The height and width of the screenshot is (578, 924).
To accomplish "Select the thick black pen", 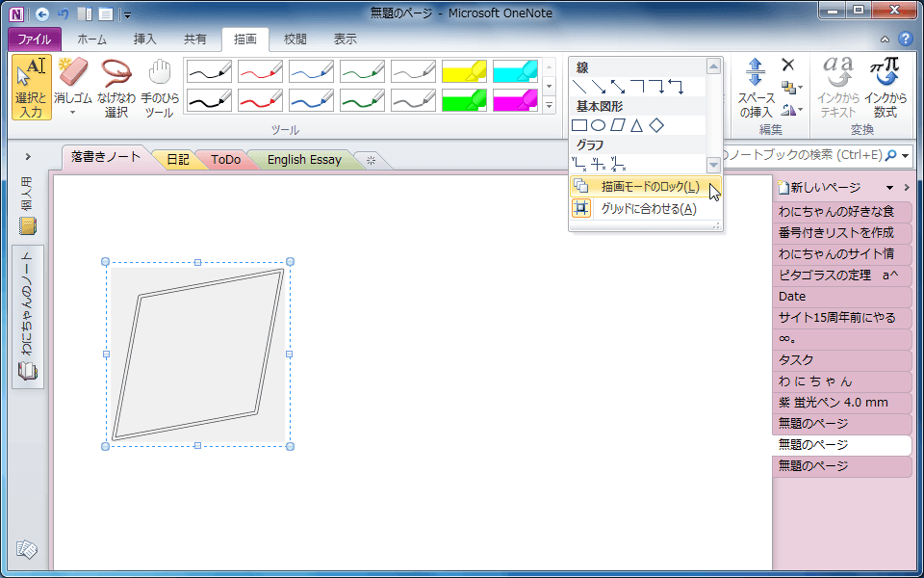I will (x=209, y=100).
